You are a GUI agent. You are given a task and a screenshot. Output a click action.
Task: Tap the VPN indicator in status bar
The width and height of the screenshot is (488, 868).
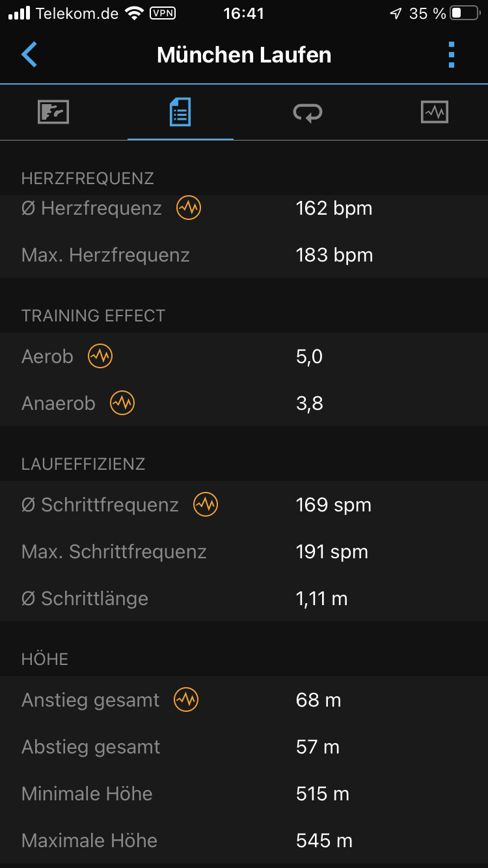[164, 13]
